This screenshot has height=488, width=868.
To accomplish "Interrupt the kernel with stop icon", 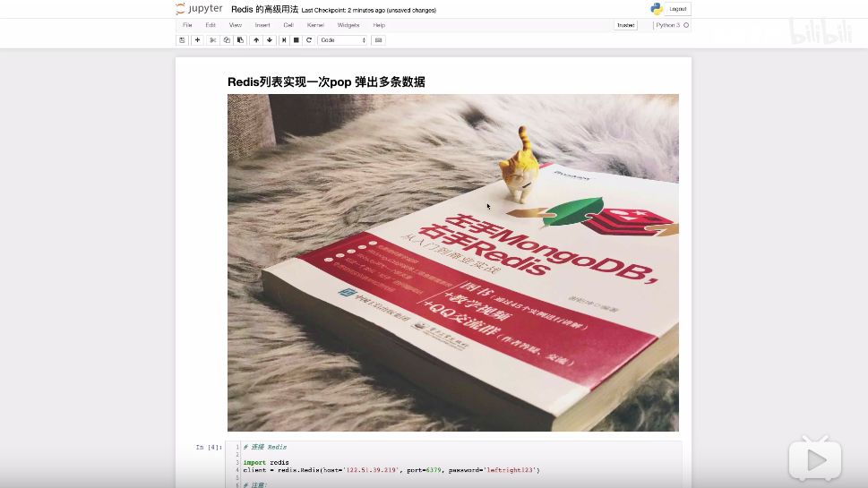I will (296, 39).
